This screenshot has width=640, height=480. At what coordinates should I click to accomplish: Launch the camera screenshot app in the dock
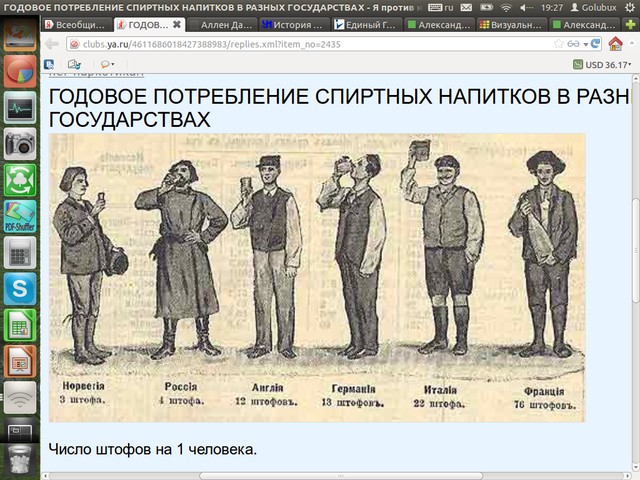coord(20,144)
